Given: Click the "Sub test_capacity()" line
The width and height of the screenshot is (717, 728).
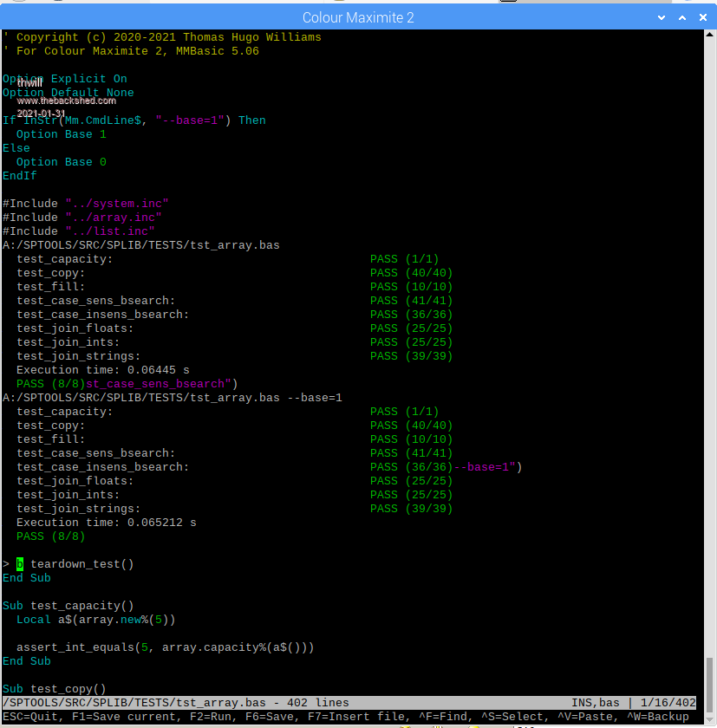Looking at the screenshot, I should [x=68, y=606].
